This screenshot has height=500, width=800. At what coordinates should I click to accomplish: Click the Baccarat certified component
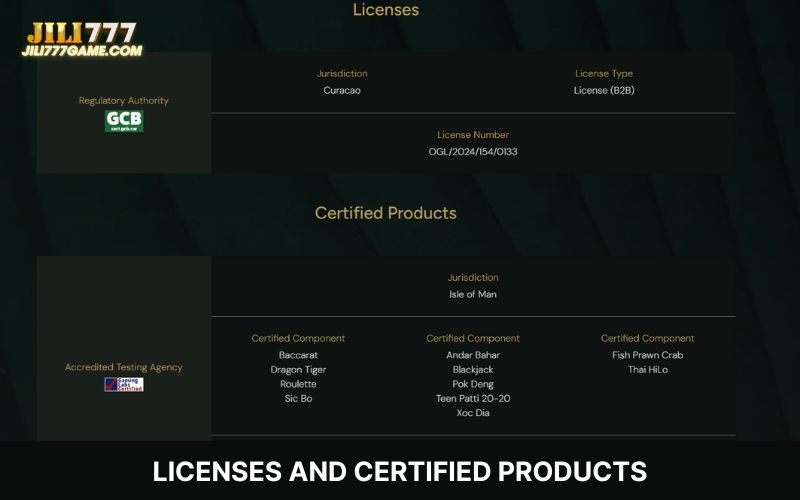tap(298, 355)
